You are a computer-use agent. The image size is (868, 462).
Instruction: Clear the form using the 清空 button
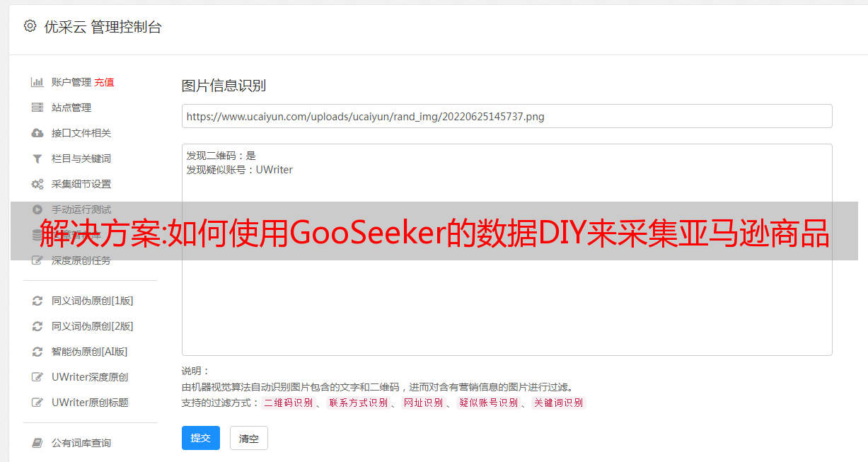click(x=249, y=438)
